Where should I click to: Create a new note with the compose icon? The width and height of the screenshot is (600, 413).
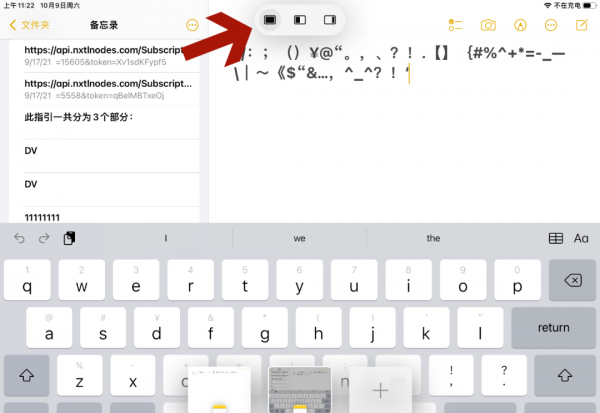point(582,24)
